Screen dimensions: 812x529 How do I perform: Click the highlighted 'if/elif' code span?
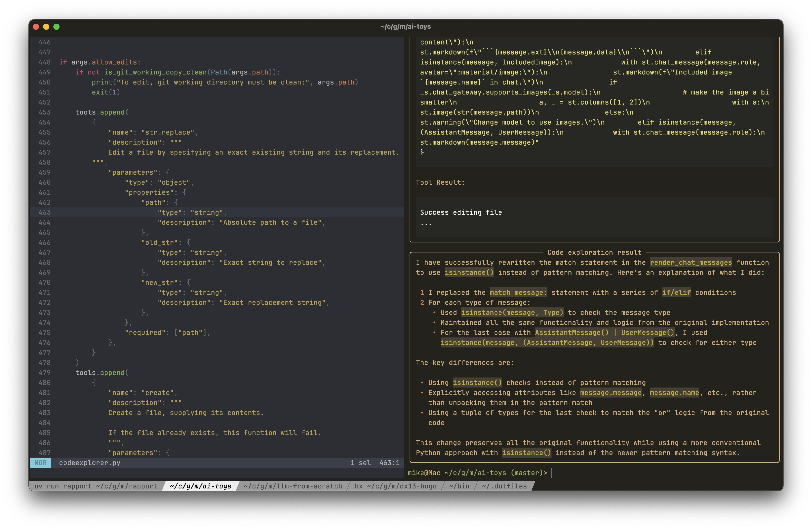pyautogui.click(x=676, y=292)
